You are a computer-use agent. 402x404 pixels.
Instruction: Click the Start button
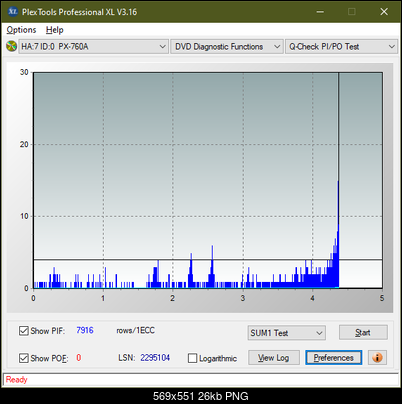tap(363, 333)
